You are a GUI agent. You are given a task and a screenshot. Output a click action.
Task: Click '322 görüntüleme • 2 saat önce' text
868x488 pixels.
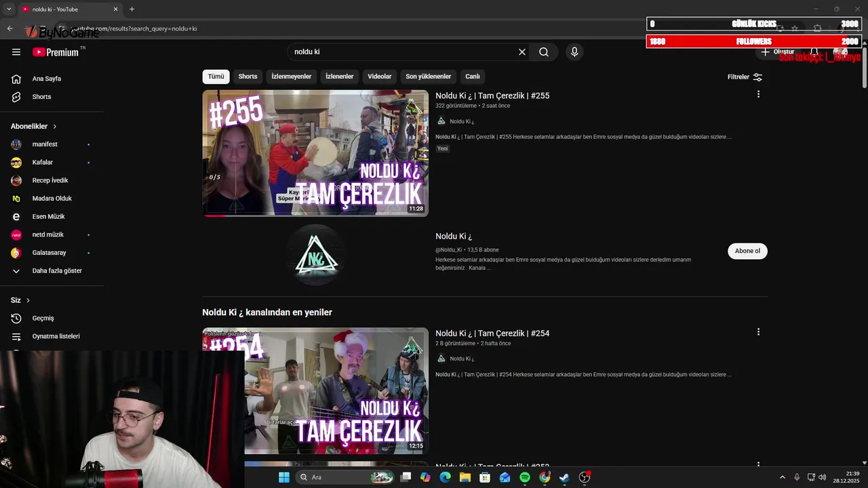tap(473, 106)
